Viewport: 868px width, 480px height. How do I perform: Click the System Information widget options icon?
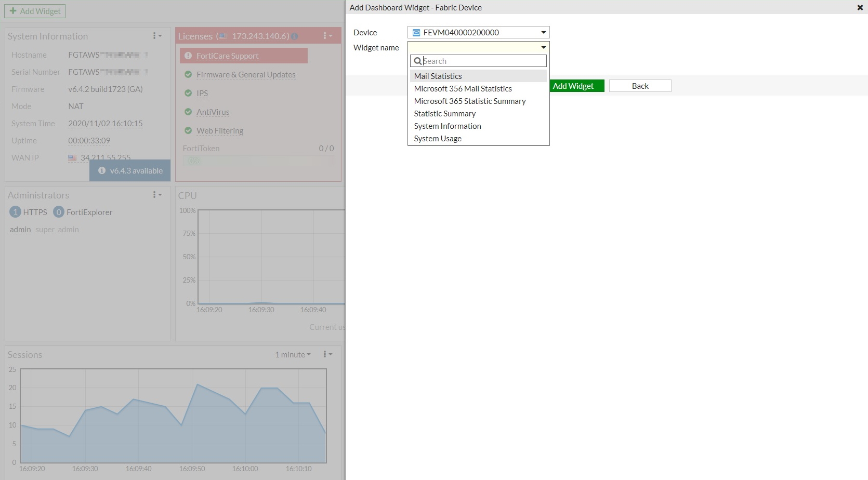click(156, 36)
